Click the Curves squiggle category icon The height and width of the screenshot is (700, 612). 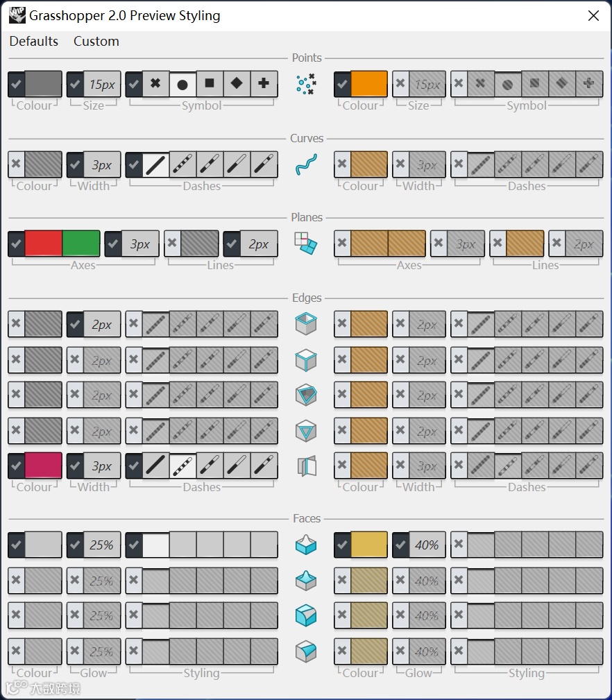tap(306, 164)
